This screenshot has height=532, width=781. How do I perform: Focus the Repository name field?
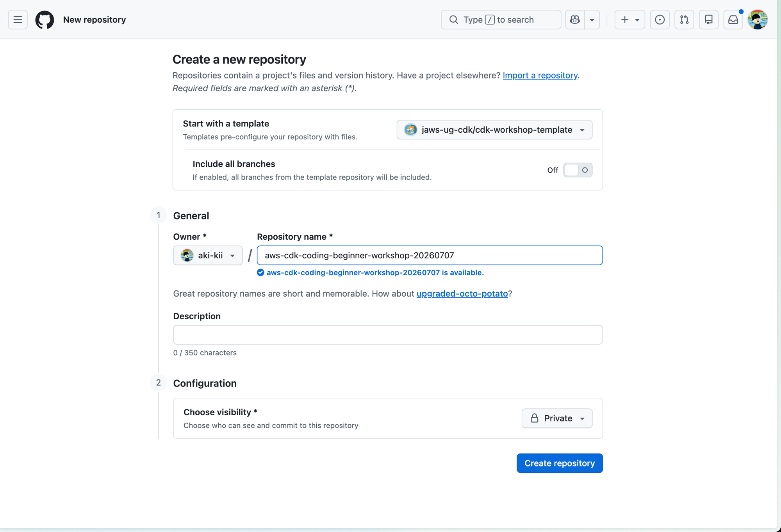click(x=430, y=255)
